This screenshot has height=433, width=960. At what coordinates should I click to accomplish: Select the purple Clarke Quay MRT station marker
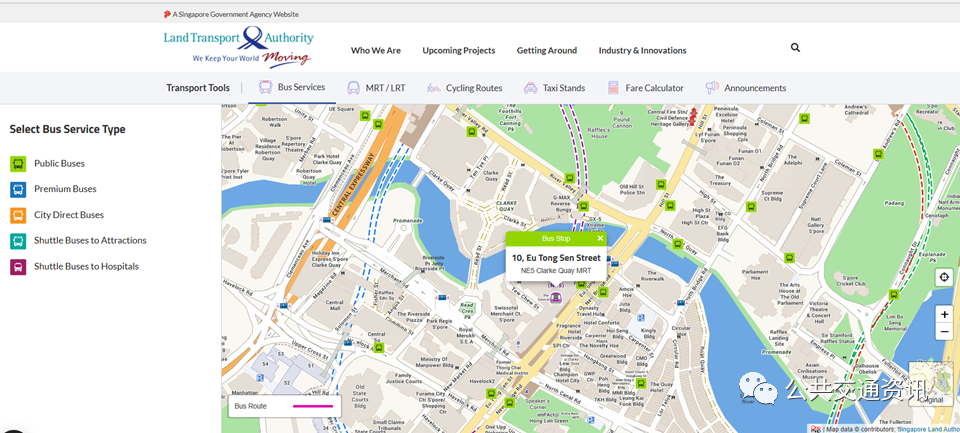pyautogui.click(x=556, y=298)
